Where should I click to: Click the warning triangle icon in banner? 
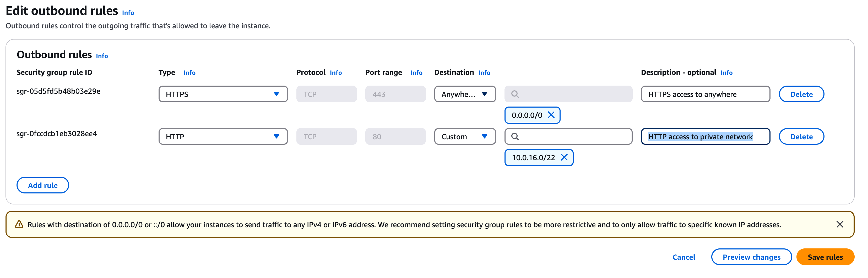(x=19, y=225)
